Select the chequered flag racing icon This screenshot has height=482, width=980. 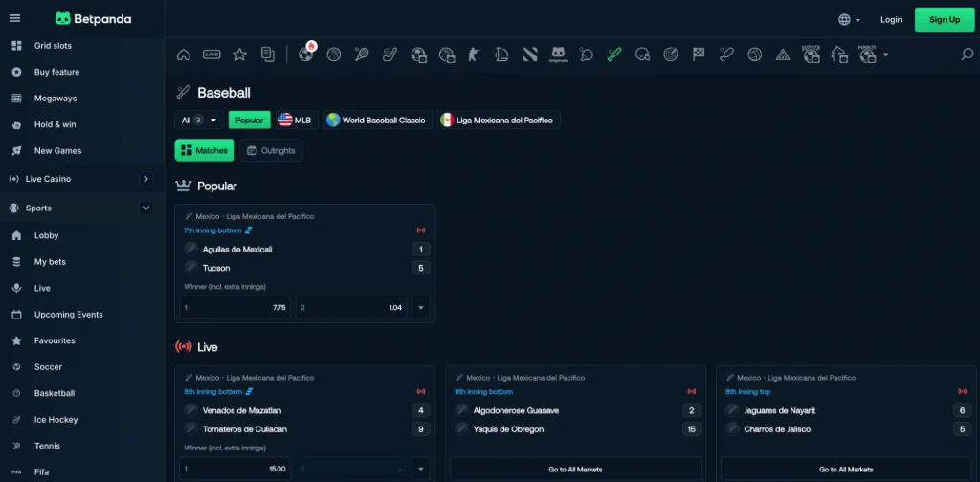coord(699,55)
